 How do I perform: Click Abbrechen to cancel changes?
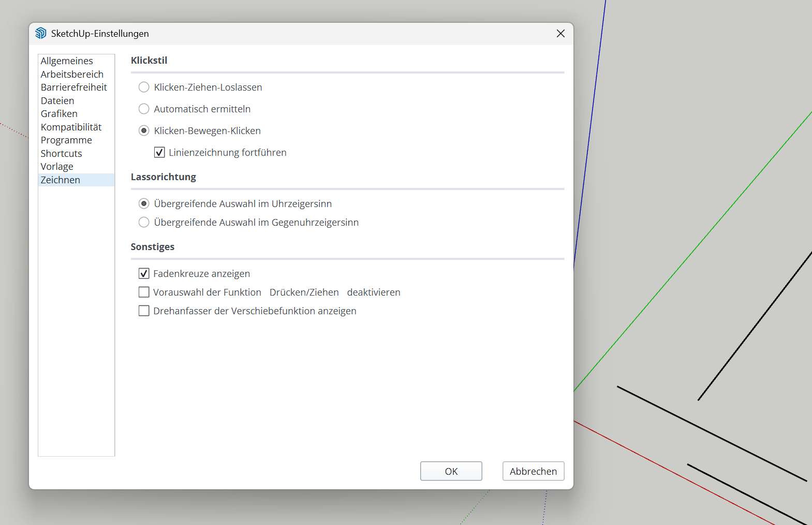click(x=533, y=471)
